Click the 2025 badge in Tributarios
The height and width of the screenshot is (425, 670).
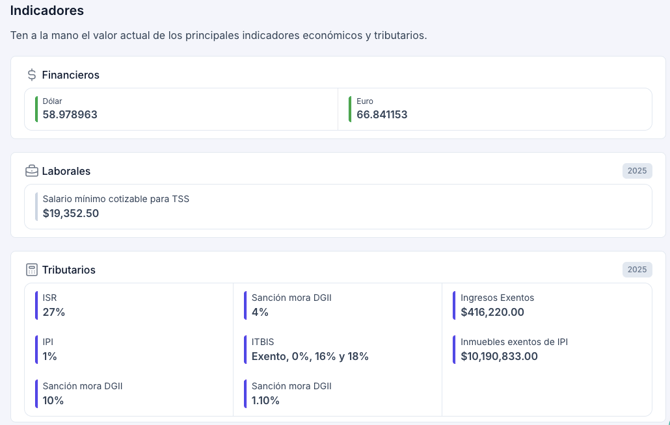637,270
